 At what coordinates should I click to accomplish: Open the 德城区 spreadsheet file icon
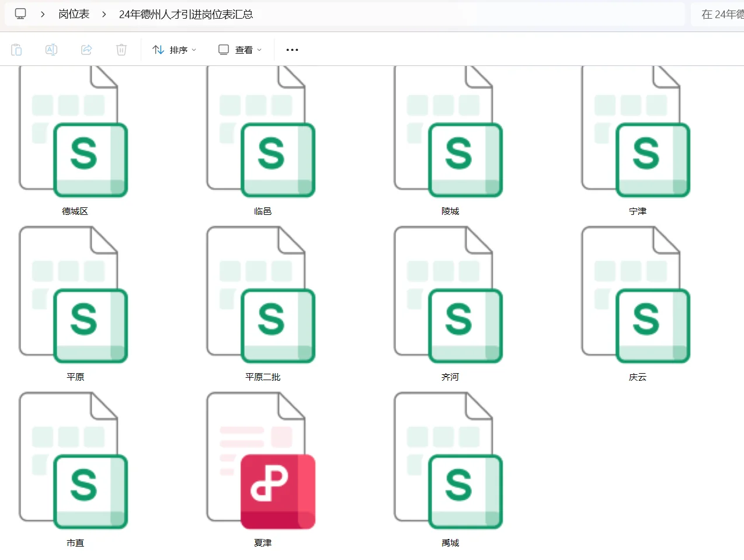point(74,131)
